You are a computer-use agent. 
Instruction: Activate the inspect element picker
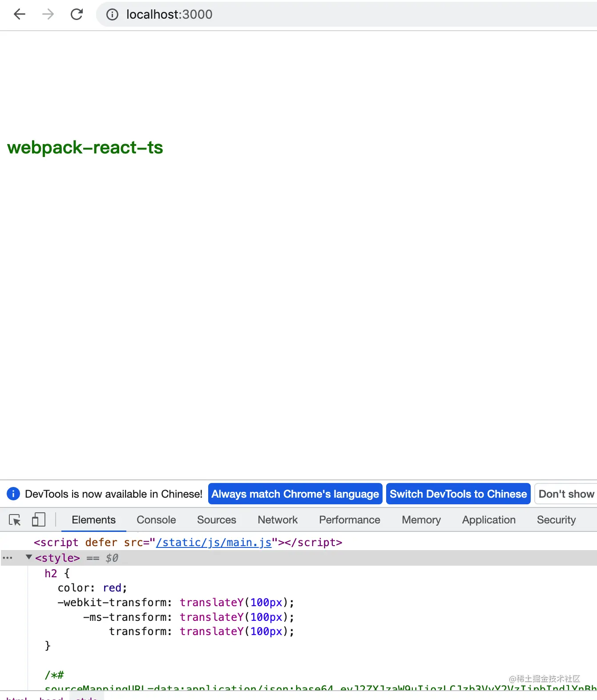tap(15, 520)
